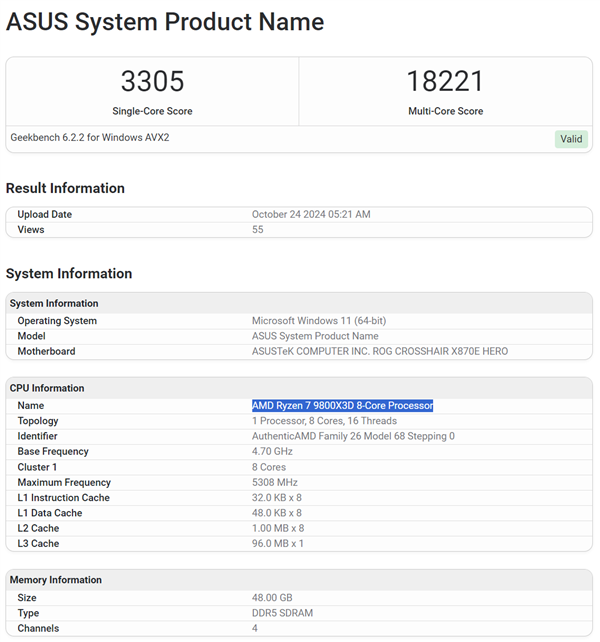The image size is (600, 642).
Task: Click the upload date October 24 2024 value
Action: 311,214
